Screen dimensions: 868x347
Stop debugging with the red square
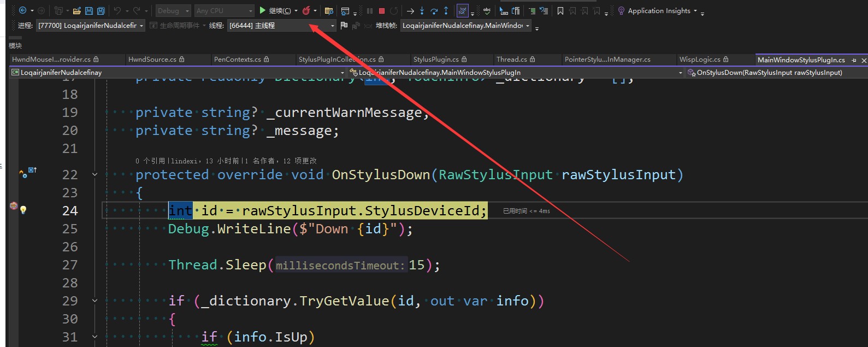tap(382, 11)
